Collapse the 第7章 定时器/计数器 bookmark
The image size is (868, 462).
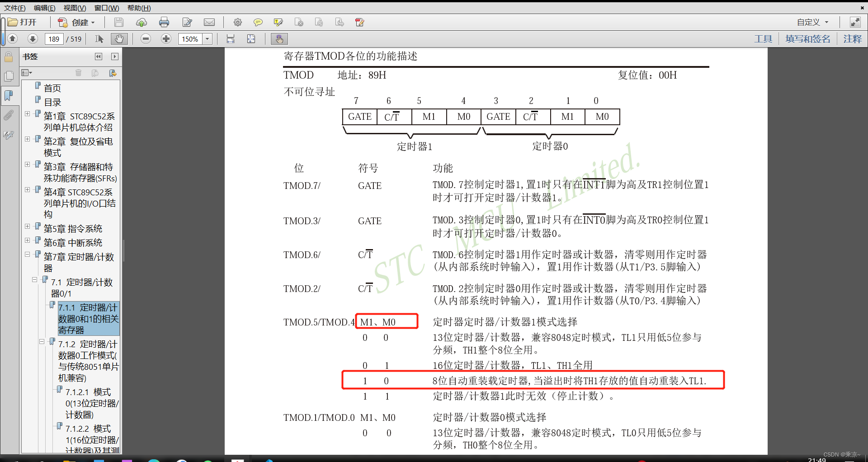click(27, 255)
